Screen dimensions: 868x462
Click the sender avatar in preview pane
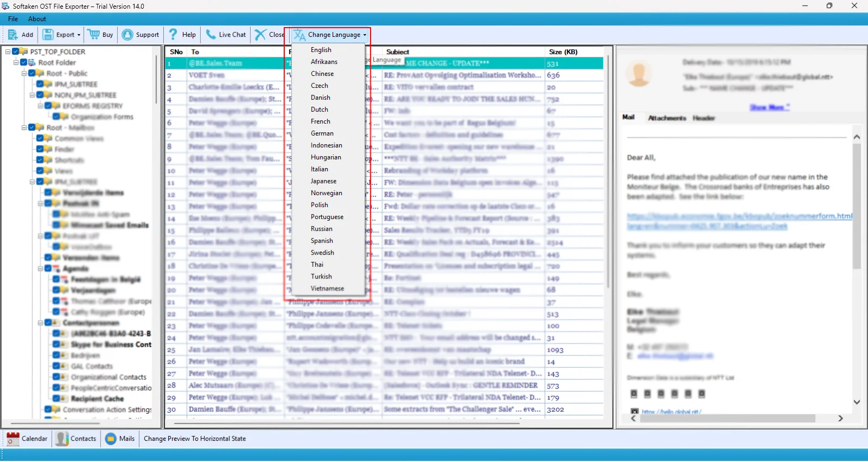639,73
